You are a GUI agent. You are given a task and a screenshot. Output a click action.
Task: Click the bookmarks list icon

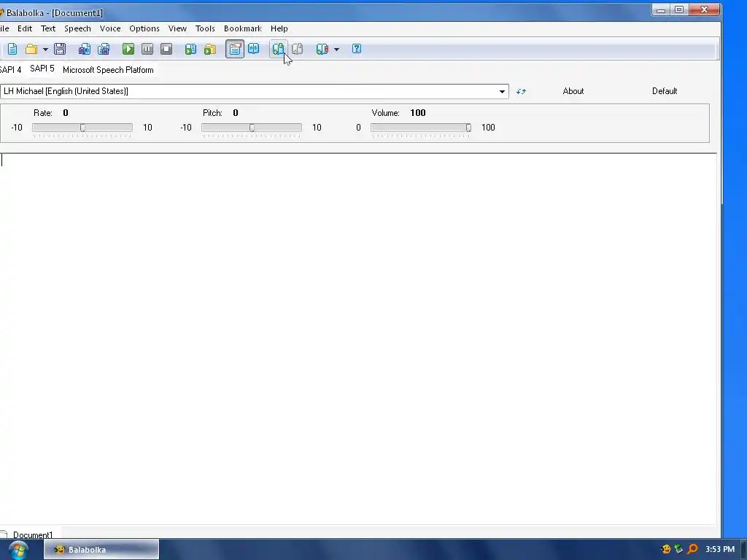click(x=322, y=49)
